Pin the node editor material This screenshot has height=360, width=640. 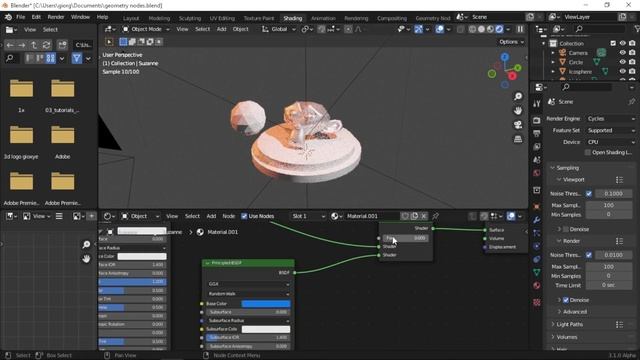[x=435, y=216]
